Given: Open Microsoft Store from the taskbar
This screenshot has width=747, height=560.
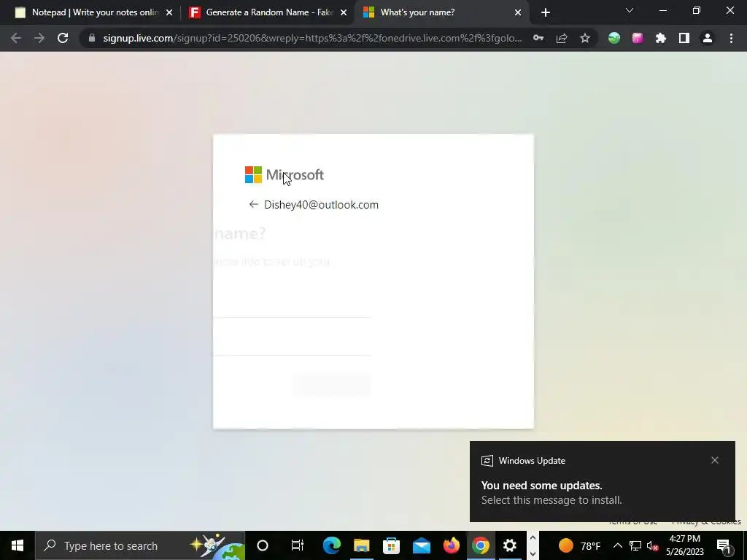Looking at the screenshot, I should (391, 545).
